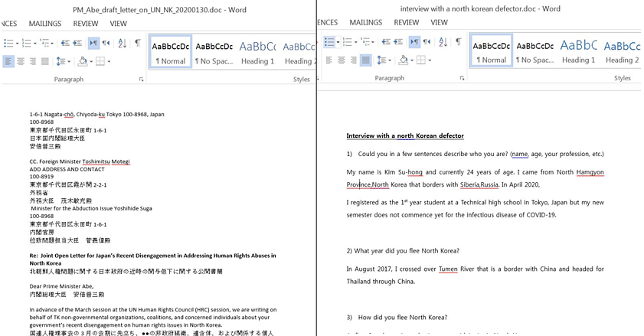Click Bullets icon in interview document window
Screen dimensions: 644x336
(x=329, y=42)
